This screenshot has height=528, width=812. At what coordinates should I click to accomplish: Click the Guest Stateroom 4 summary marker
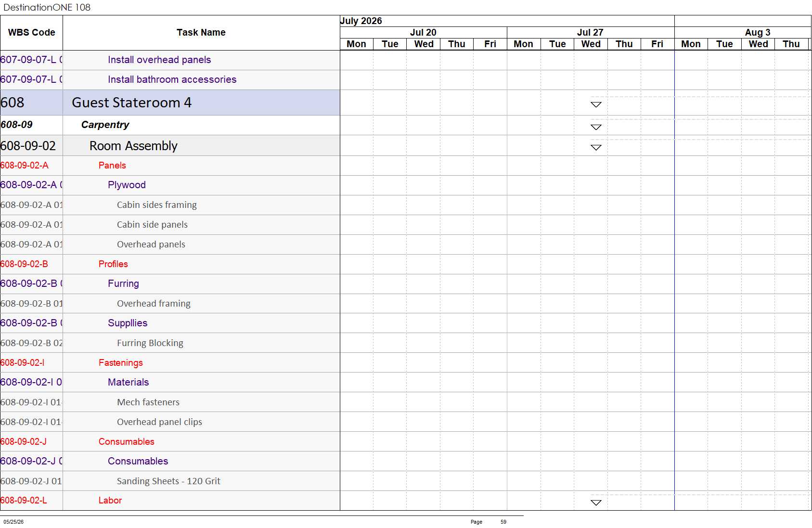pyautogui.click(x=596, y=104)
